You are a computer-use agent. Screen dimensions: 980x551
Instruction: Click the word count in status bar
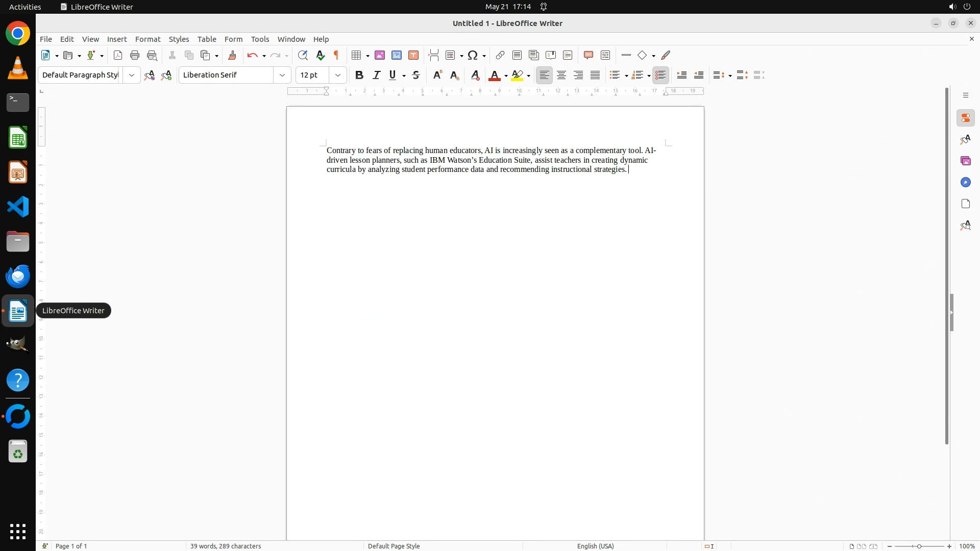pos(226,546)
